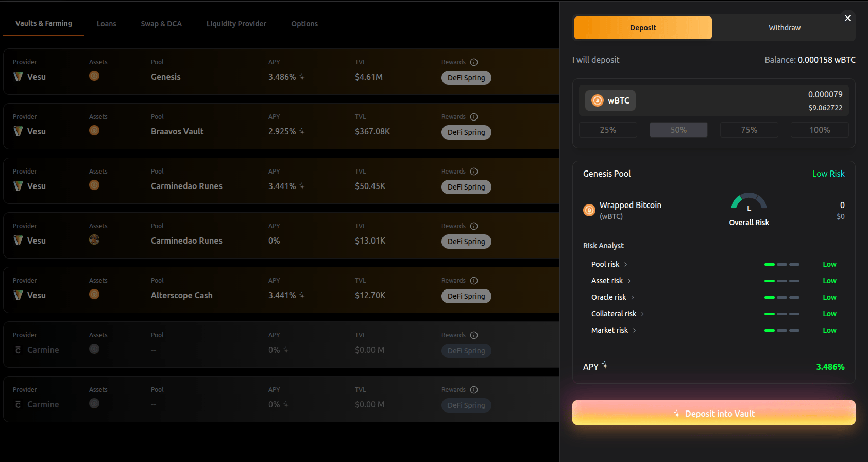The image size is (868, 462).
Task: Expand Collateral risk details
Action: (618, 314)
